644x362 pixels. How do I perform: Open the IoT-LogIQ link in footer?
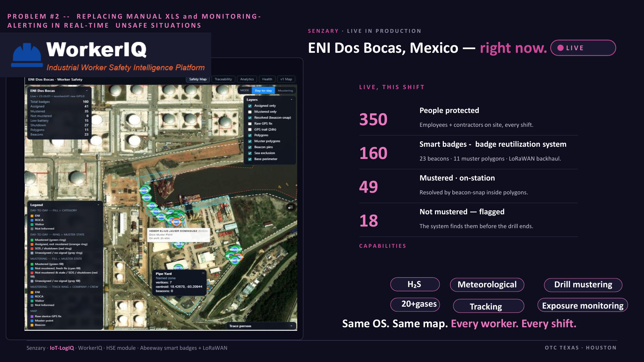(62, 348)
